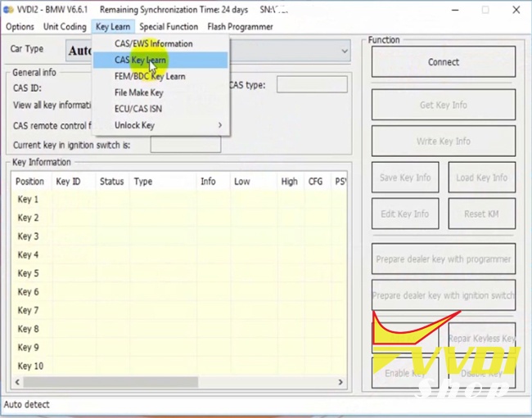532x418 pixels.
Task: Choose FEM/BDC Key Learn entry
Action: point(160,76)
